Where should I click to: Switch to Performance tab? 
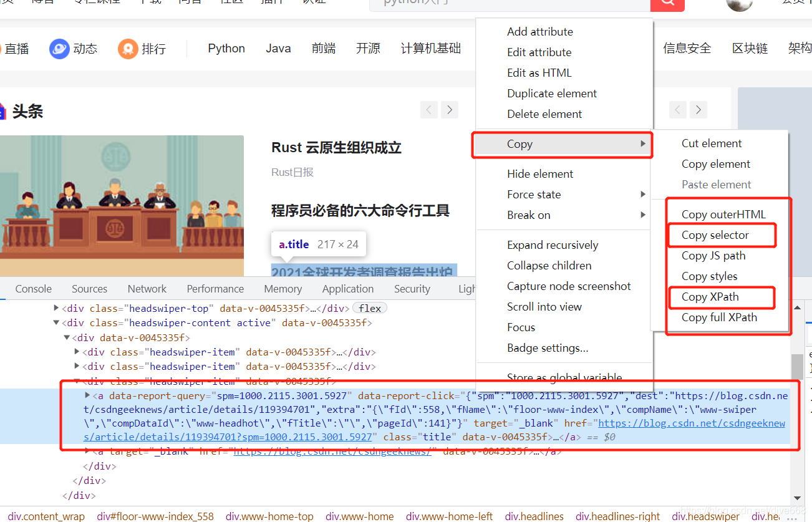pos(215,289)
